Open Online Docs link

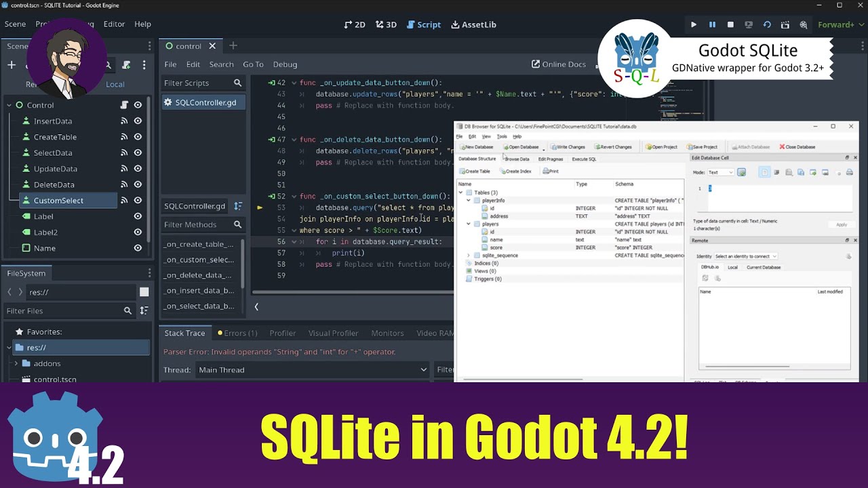tap(559, 64)
